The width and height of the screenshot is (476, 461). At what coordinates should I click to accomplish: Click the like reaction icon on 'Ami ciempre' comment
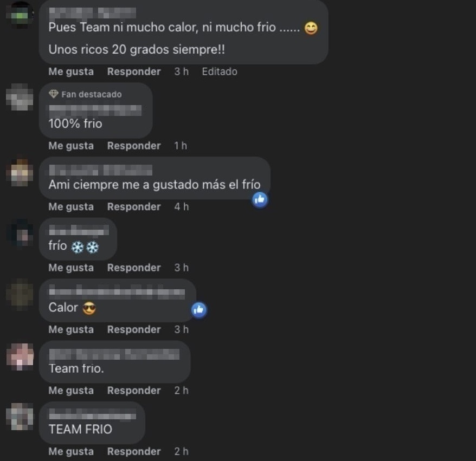click(260, 200)
